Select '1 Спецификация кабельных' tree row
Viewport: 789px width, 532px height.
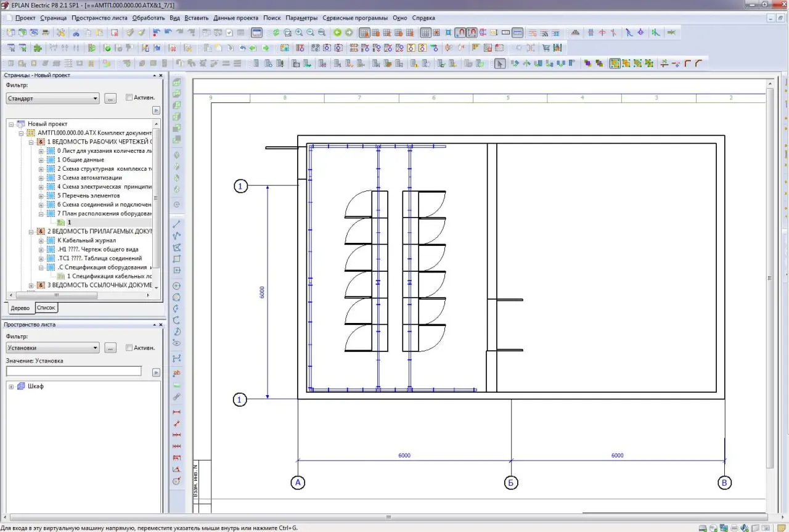point(109,276)
